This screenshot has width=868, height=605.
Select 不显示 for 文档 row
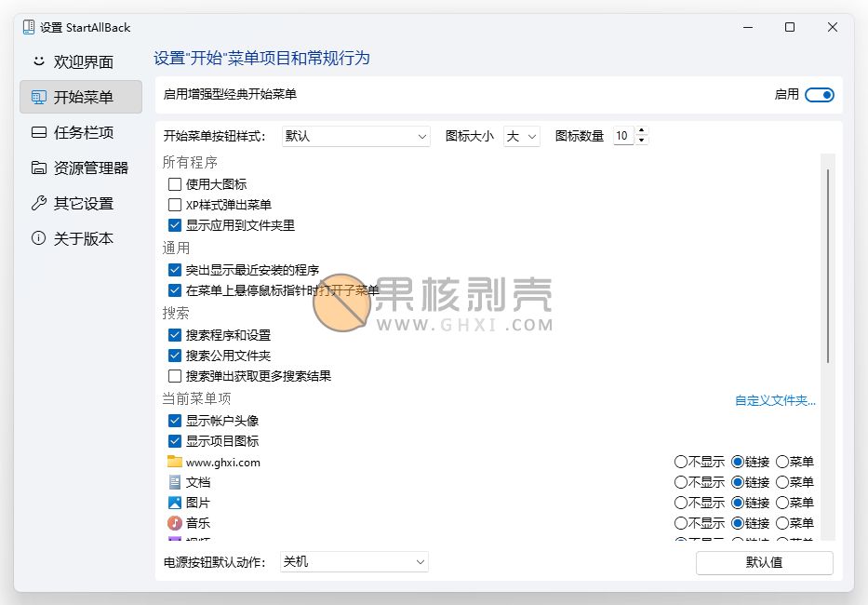tap(681, 482)
